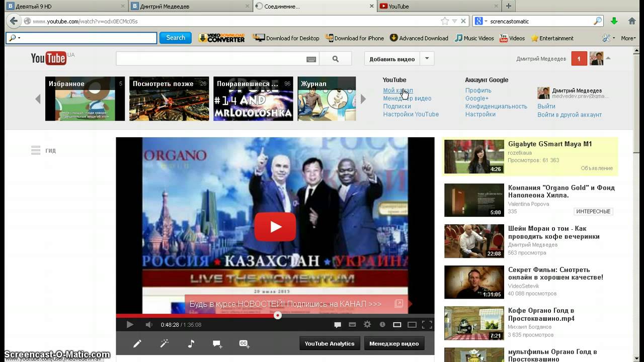Expand dropdown arrow beside Добавить видео
This screenshot has width=644, height=362.
427,58
